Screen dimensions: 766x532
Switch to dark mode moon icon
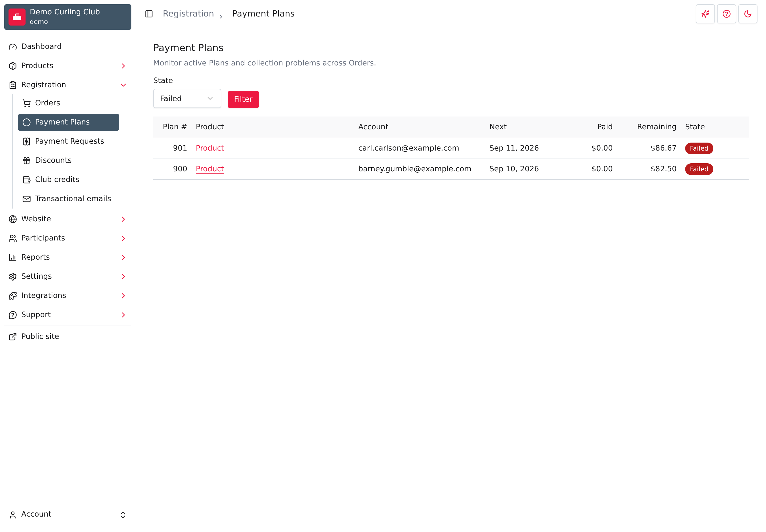pyautogui.click(x=748, y=14)
